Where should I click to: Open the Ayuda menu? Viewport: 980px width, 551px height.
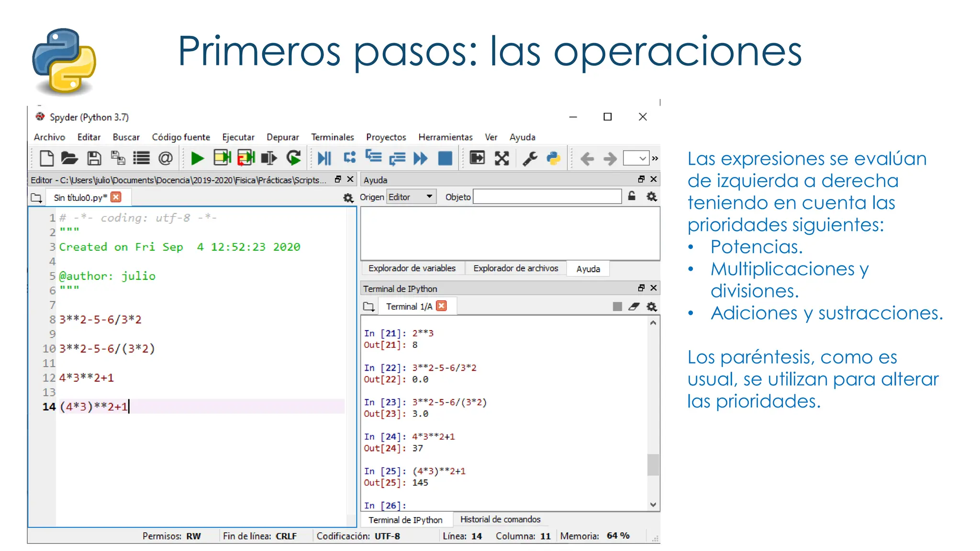(523, 137)
